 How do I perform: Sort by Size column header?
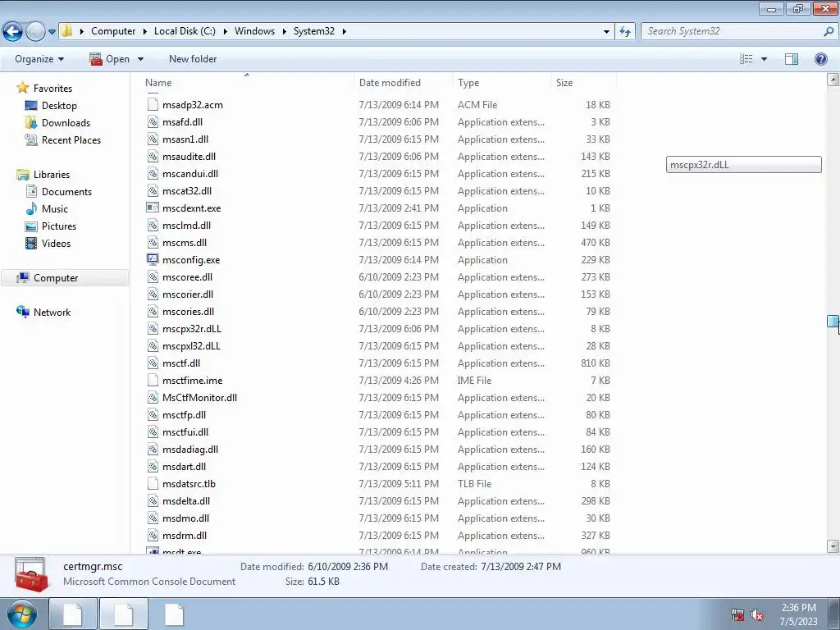click(564, 83)
